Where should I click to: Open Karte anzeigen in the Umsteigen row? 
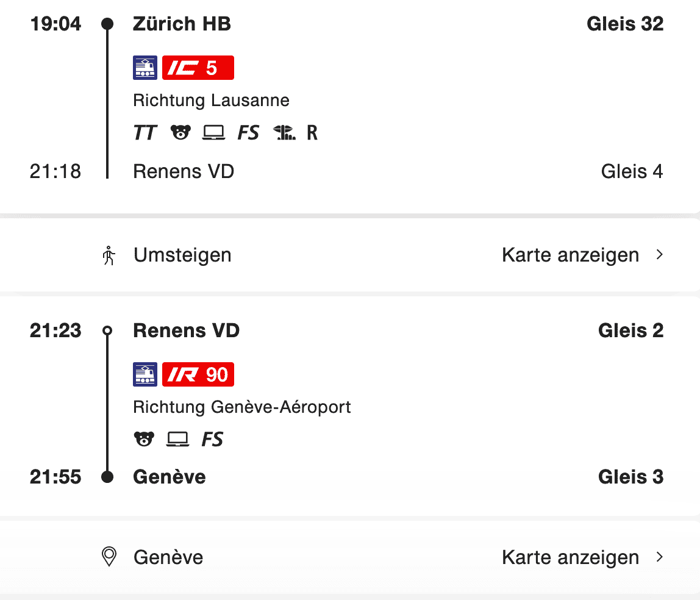(x=570, y=255)
